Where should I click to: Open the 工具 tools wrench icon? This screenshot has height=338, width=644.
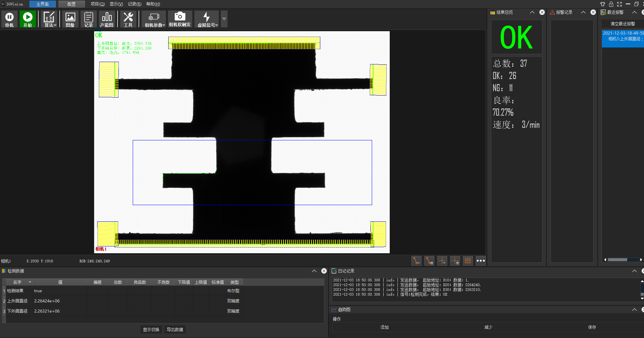[x=128, y=19]
